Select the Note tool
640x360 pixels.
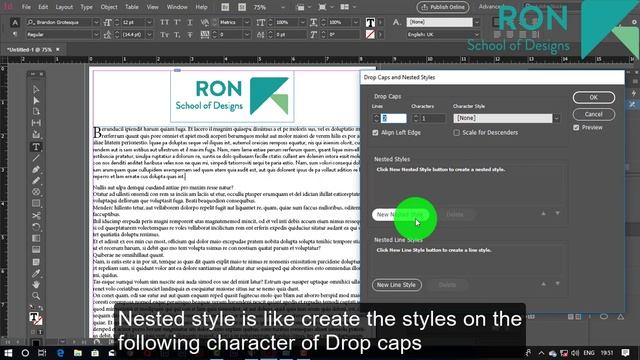[x=36, y=262]
